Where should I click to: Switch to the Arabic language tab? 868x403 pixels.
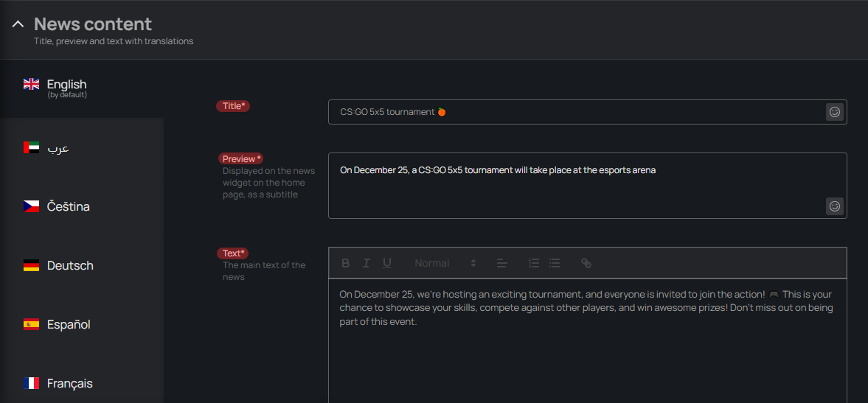click(58, 147)
